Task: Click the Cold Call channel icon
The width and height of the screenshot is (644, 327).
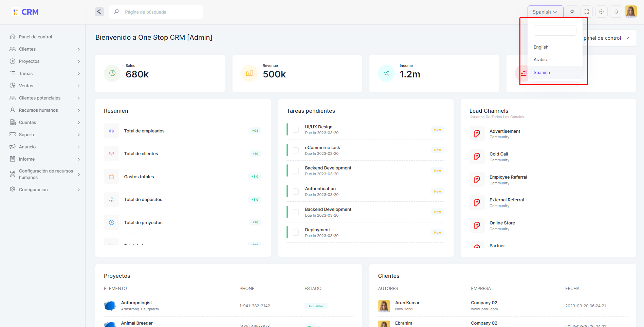Action: [477, 157]
